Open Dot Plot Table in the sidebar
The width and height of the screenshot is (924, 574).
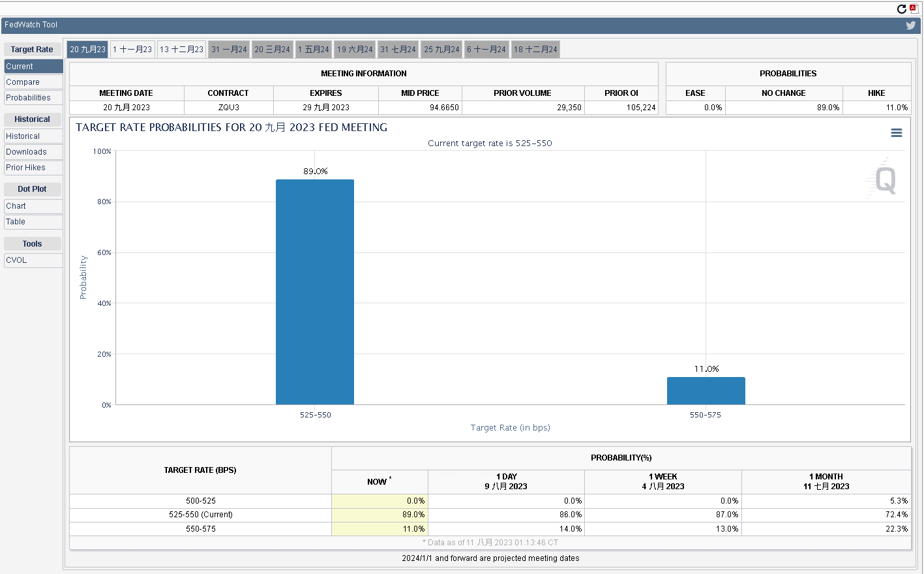(33, 222)
